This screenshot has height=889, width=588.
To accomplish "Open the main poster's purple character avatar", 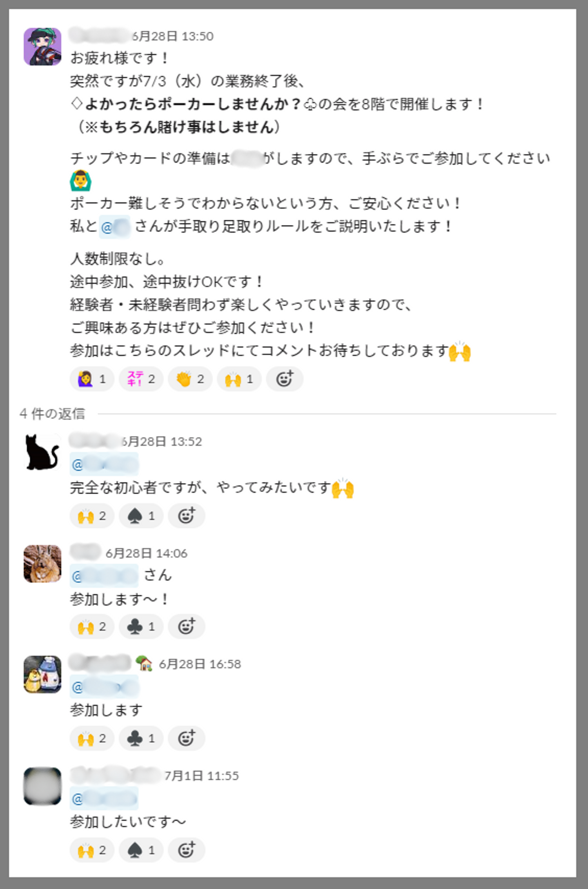I will coord(42,47).
